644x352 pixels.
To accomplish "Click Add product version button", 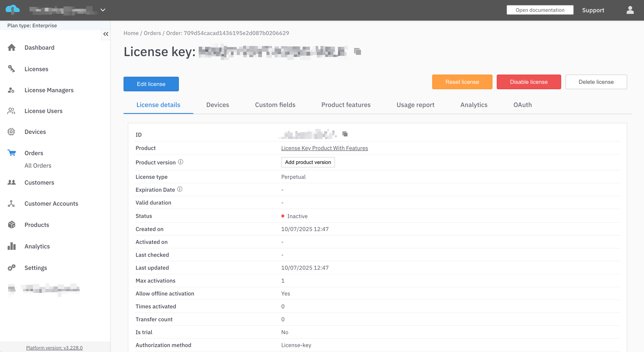I will click(308, 162).
